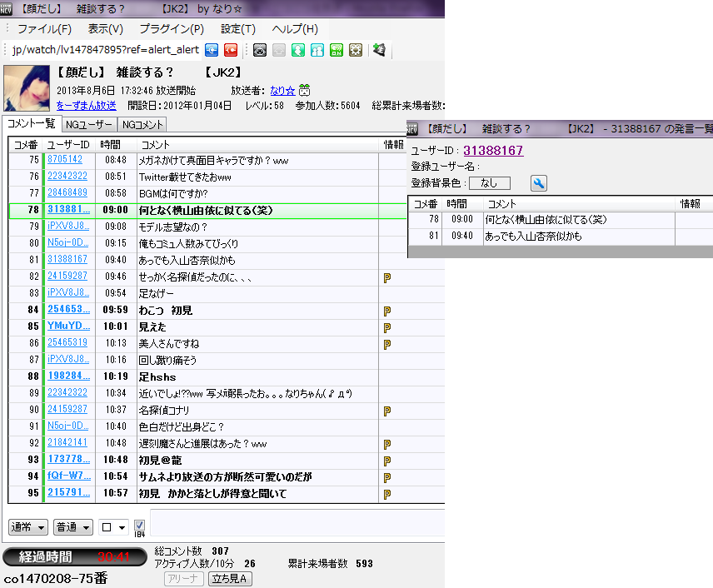Screen dimensions: 713x588
Task: Open the ファイル(F) menu
Action: 44,29
